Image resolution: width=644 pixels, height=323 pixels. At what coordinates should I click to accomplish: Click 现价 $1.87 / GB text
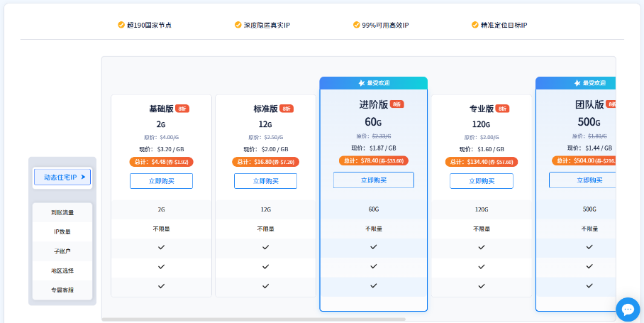(x=373, y=148)
